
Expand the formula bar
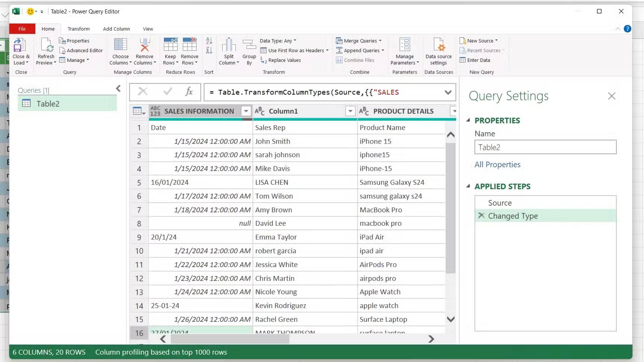(448, 92)
